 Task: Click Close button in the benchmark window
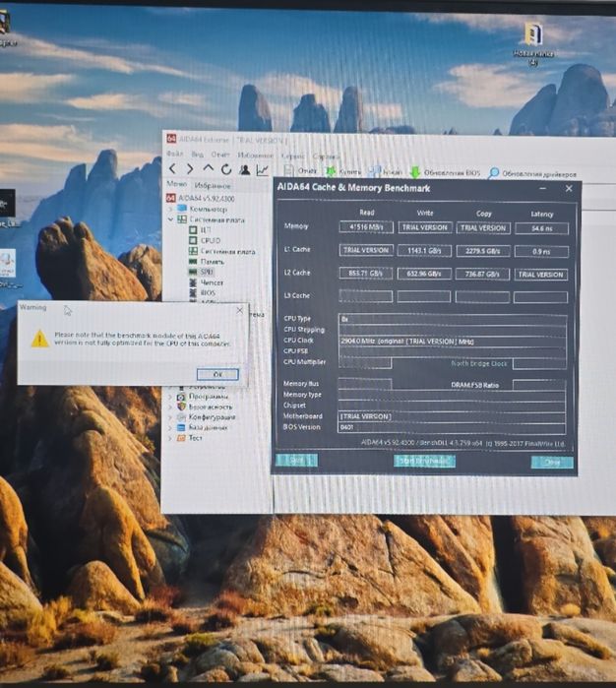(552, 462)
